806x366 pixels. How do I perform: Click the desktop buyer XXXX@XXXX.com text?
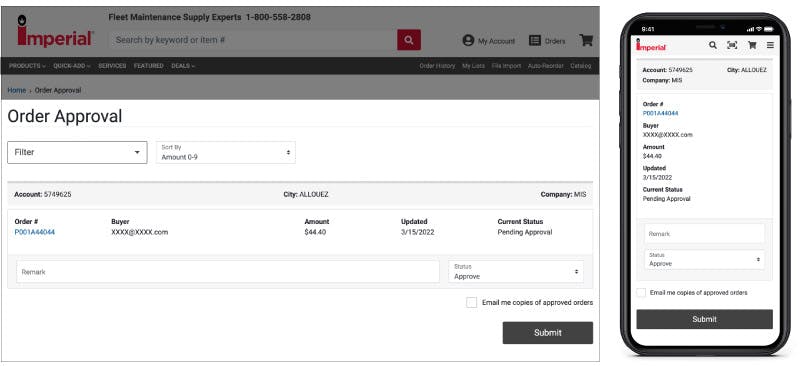(x=139, y=232)
